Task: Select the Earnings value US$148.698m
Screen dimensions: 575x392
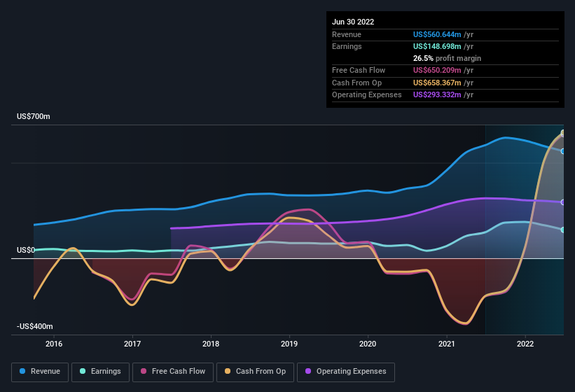Action: coord(438,46)
